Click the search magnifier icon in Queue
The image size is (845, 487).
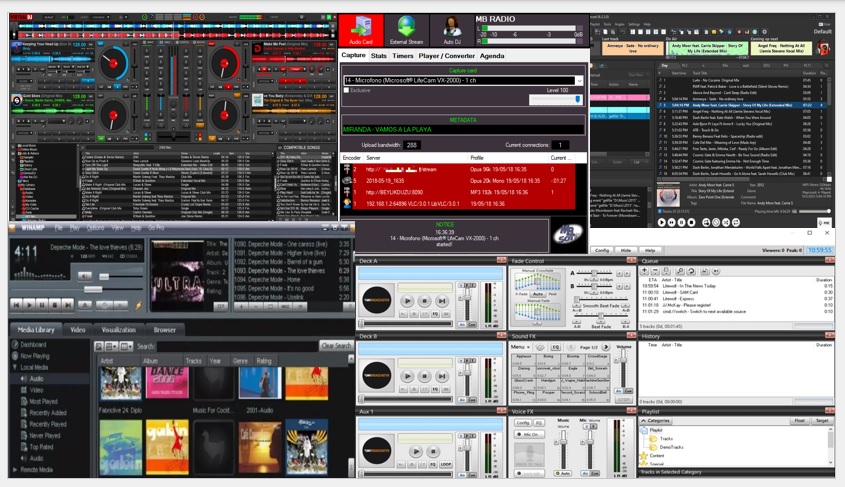coord(680,271)
